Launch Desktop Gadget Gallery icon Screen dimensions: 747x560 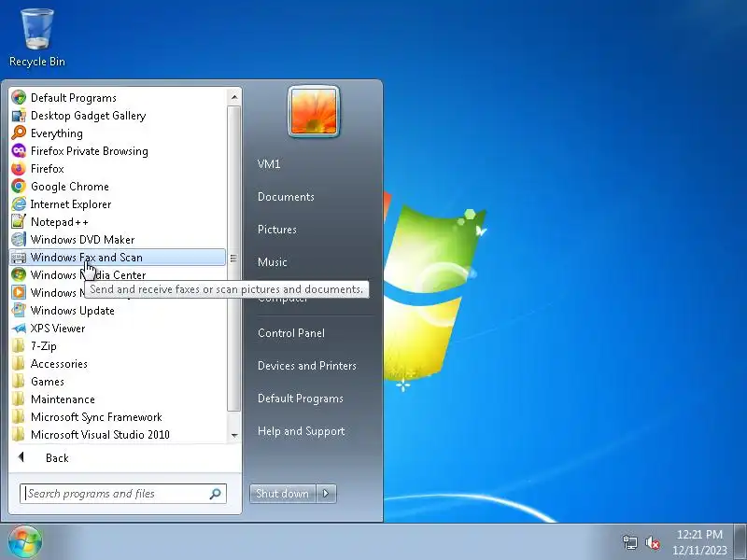click(x=19, y=115)
